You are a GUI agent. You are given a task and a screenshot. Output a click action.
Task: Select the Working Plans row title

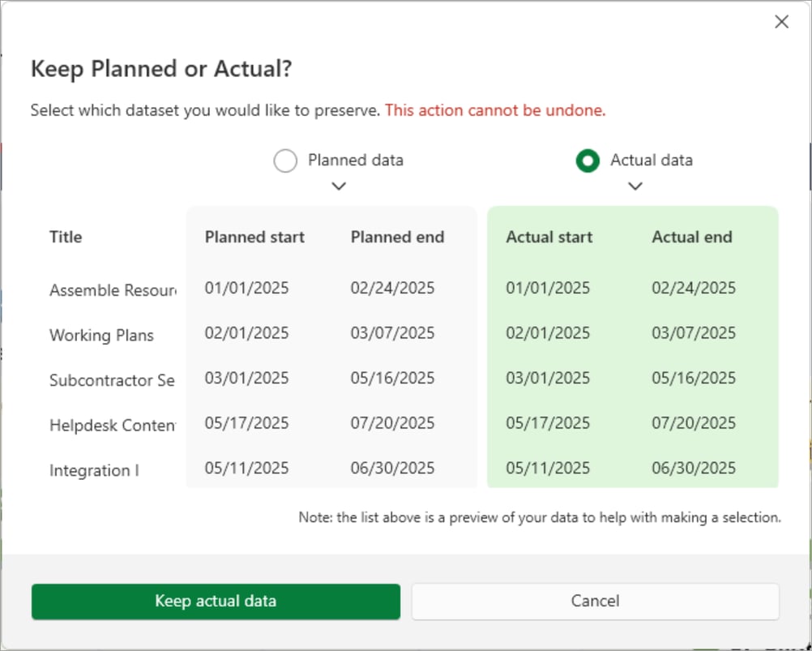coord(101,335)
